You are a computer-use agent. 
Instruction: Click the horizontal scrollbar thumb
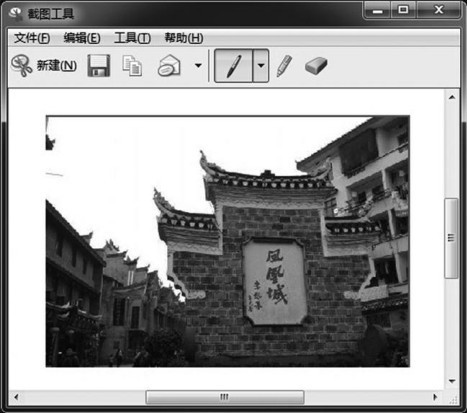225,397
